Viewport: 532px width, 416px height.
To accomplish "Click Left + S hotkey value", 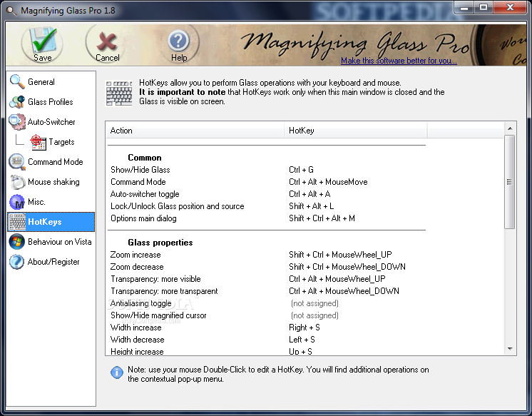I will coord(302,340).
